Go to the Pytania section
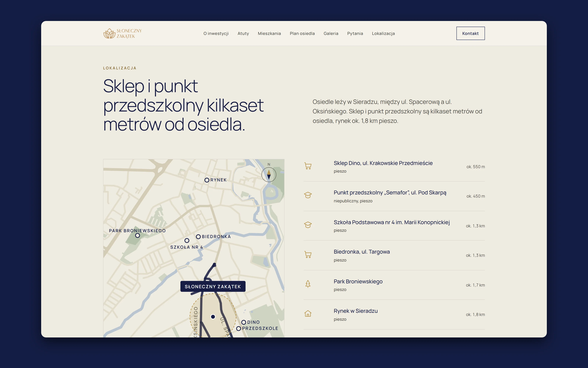The height and width of the screenshot is (368, 588). tap(355, 33)
